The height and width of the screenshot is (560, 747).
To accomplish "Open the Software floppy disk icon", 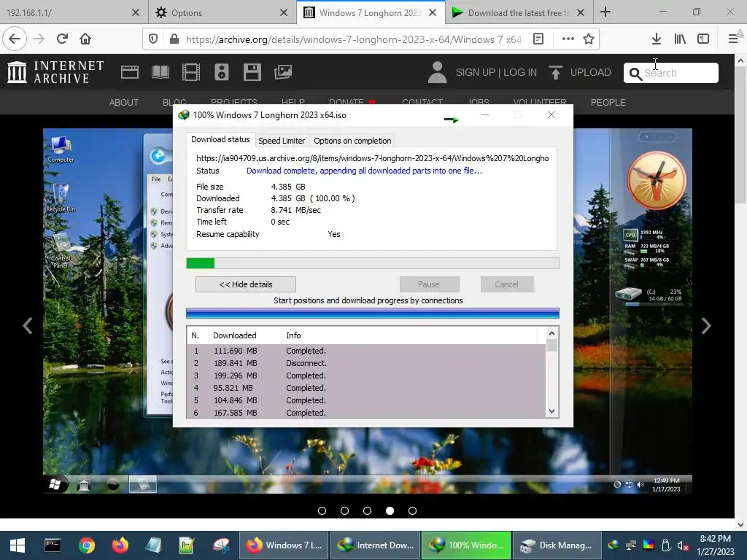I will coord(252,72).
